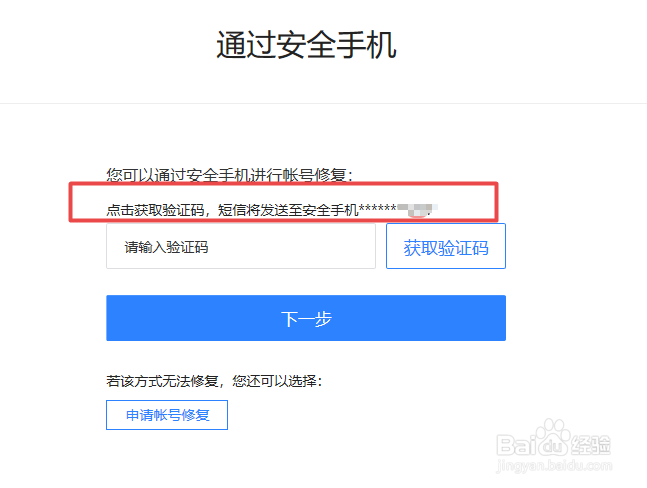Click the 请输入验证码 input field

(x=241, y=246)
